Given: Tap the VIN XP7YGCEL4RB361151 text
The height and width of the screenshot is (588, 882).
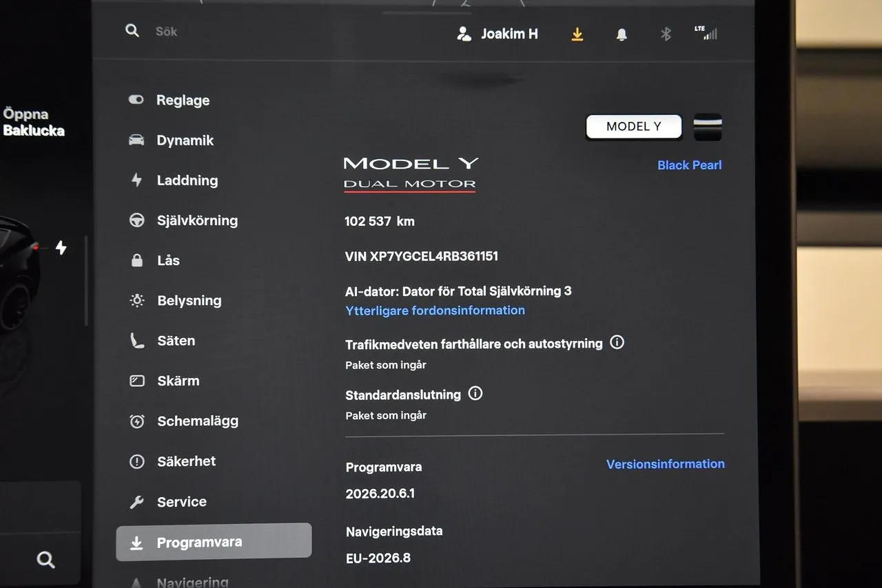Looking at the screenshot, I should [x=421, y=257].
